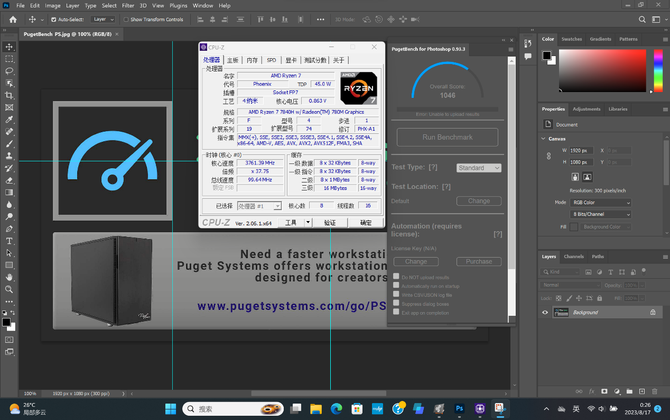The image size is (670, 420).
Task: Select the Spot Healing Brush tool
Action: 9,132
